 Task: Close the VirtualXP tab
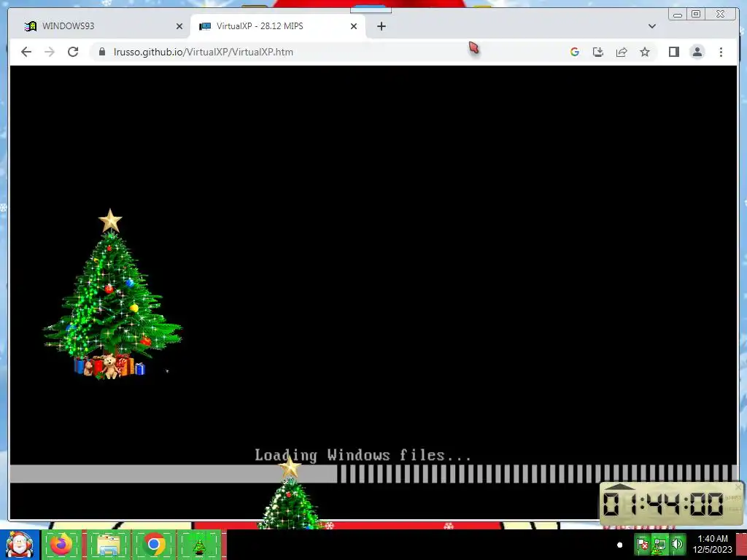pyautogui.click(x=354, y=26)
